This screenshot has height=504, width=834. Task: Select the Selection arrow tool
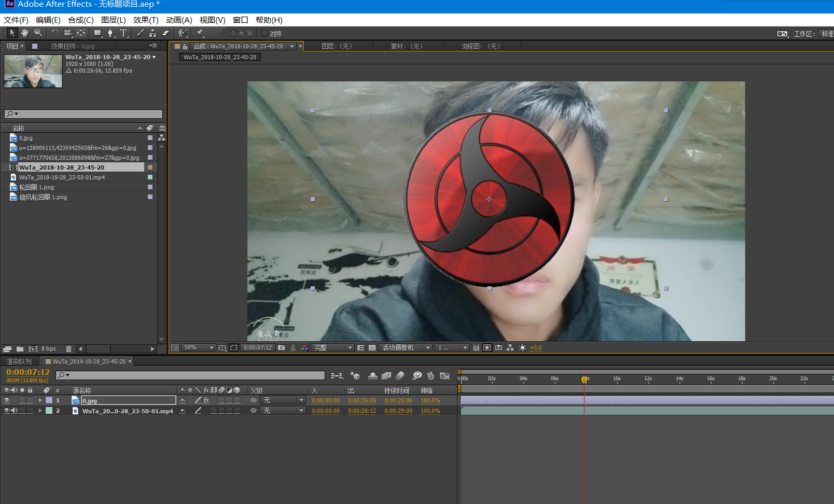point(12,33)
